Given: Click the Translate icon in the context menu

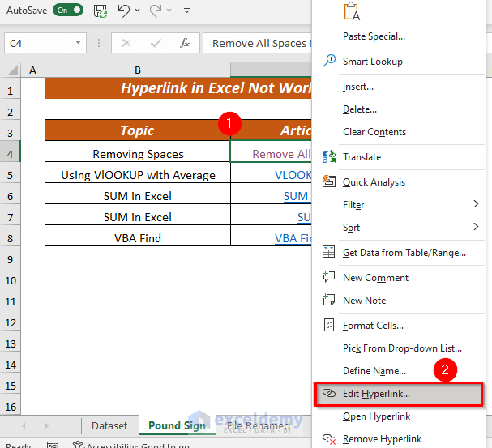Looking at the screenshot, I should coord(329,157).
